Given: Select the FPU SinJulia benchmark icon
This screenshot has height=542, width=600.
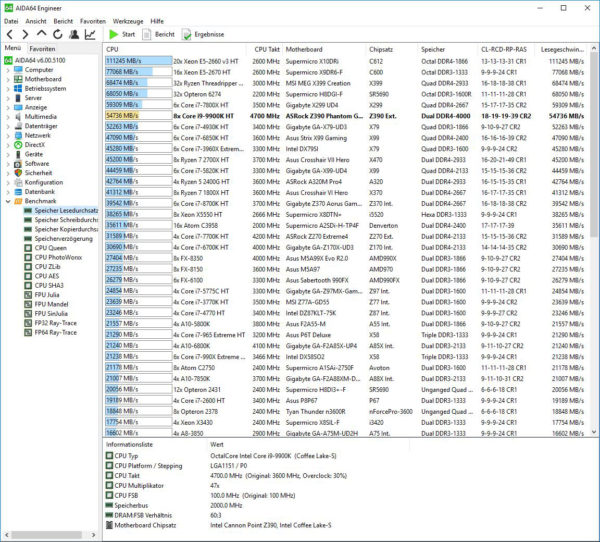Looking at the screenshot, I should (28, 314).
